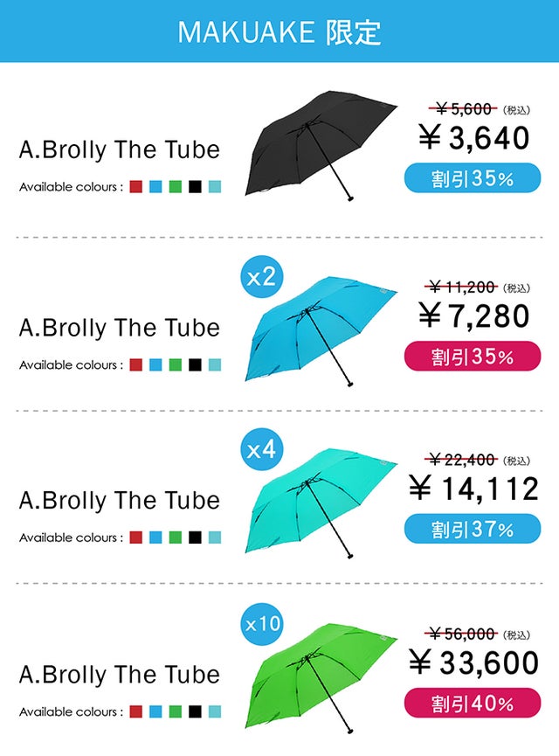Click the x4 quantity badge

click(x=261, y=451)
